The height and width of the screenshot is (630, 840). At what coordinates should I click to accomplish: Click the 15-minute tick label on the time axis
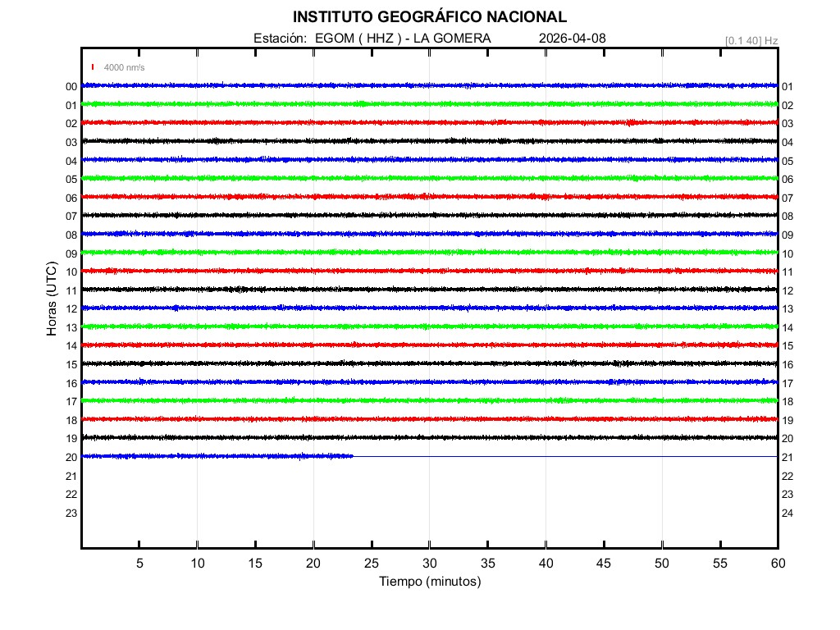click(x=256, y=563)
